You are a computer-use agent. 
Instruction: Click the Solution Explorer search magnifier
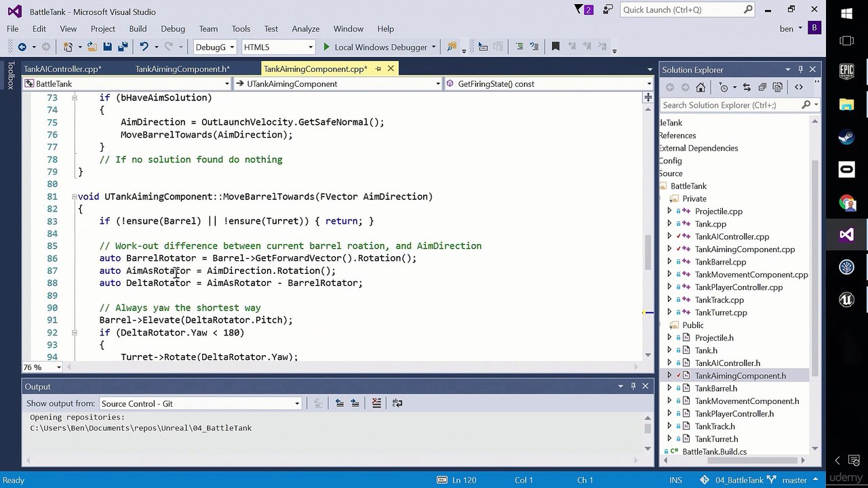(806, 105)
